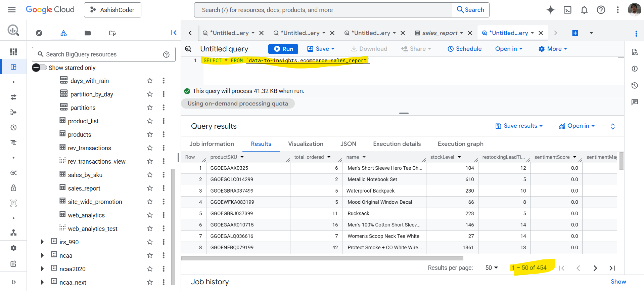Screen dimensions: 644x291
Task: Expand query results panel toggle arrows
Action: click(x=613, y=126)
